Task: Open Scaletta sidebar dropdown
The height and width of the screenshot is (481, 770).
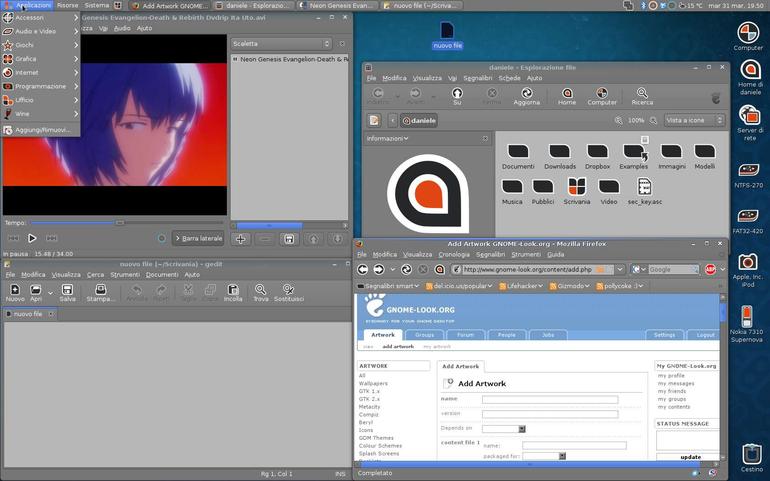Action: [x=281, y=44]
